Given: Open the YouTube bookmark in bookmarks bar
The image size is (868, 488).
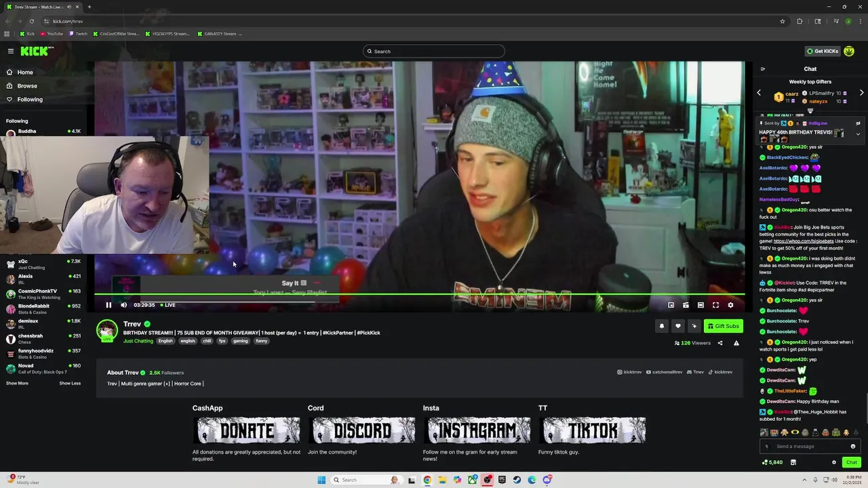Looking at the screenshot, I should (x=52, y=33).
